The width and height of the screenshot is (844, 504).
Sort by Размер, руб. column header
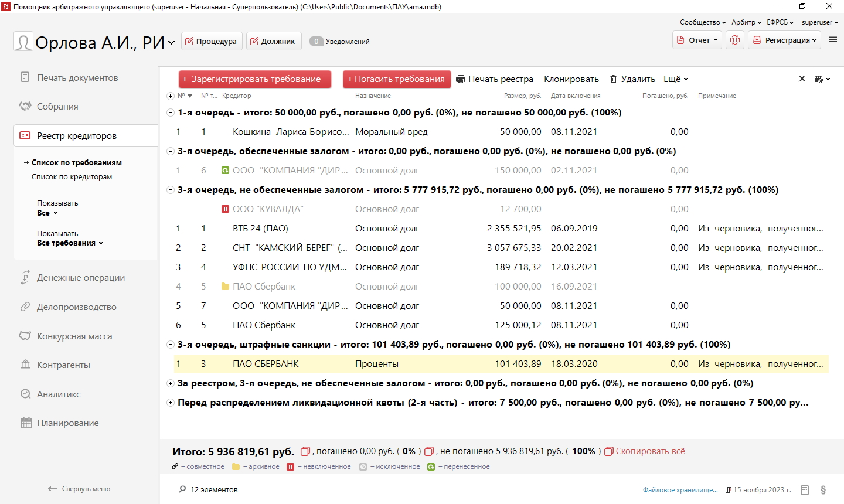[522, 96]
